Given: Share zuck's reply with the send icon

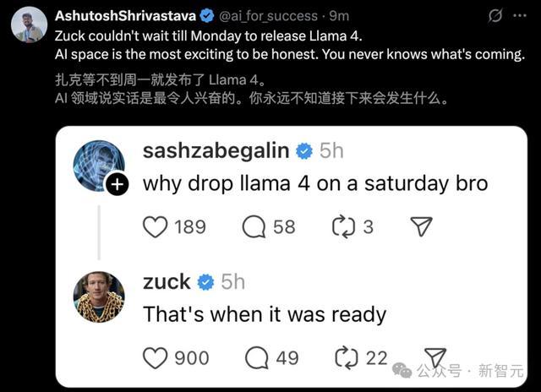Looking at the screenshot, I should (434, 357).
